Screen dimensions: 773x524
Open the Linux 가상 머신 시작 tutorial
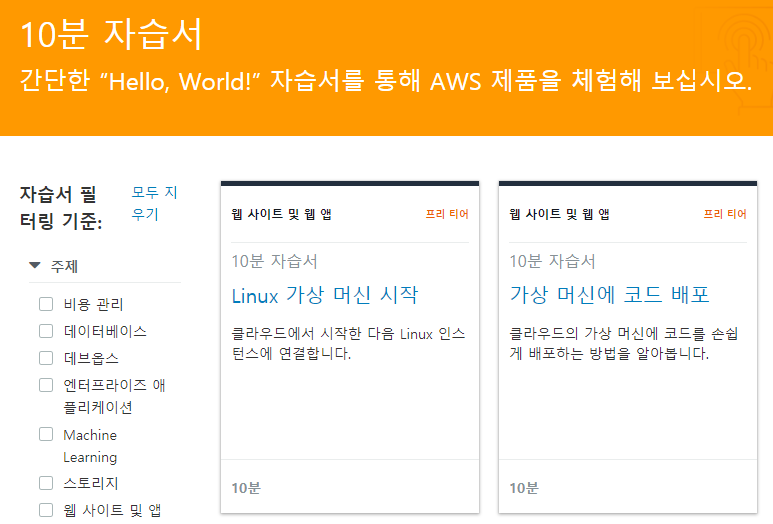[x=325, y=295]
